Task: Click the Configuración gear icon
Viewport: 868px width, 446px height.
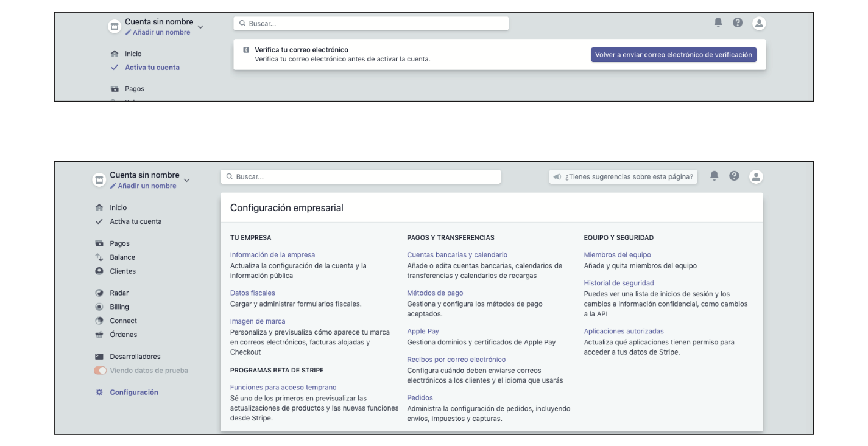Action: [x=99, y=392]
